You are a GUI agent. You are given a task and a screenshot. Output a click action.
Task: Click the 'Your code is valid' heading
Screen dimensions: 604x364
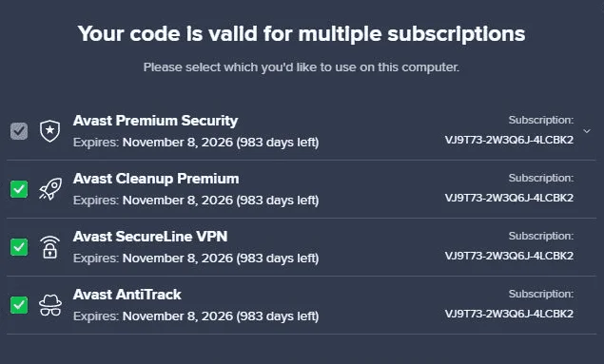(302, 34)
